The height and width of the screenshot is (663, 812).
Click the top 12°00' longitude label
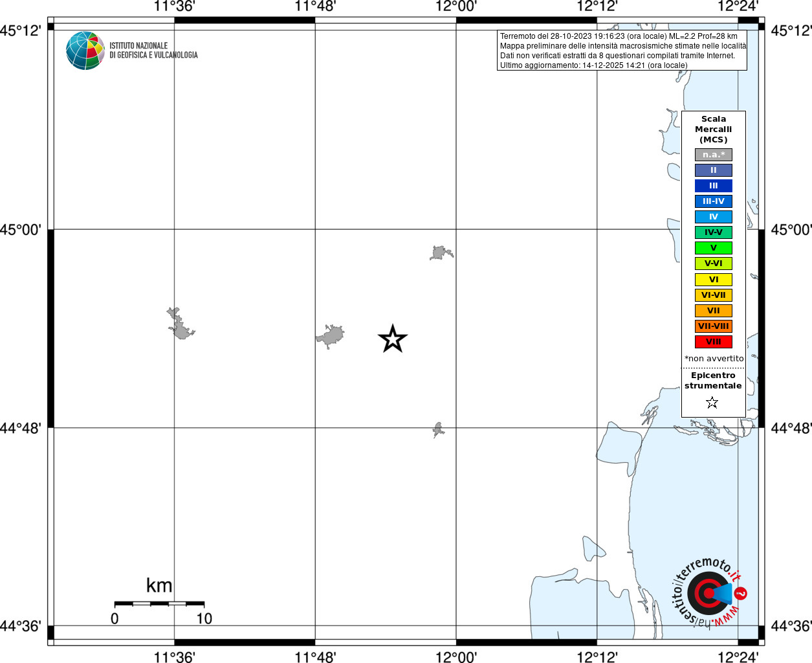[x=456, y=6]
